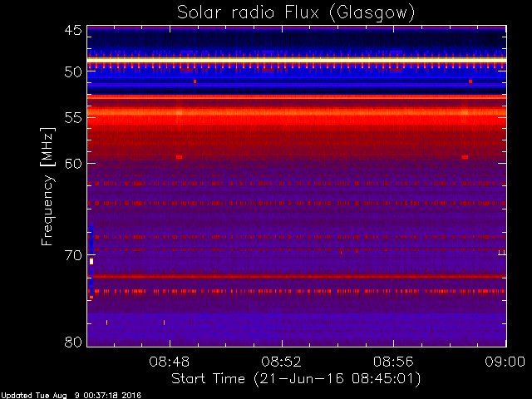Viewport: 532px width, 399px height.
Task: Click the 08:52 time tick label
Action: (281, 362)
